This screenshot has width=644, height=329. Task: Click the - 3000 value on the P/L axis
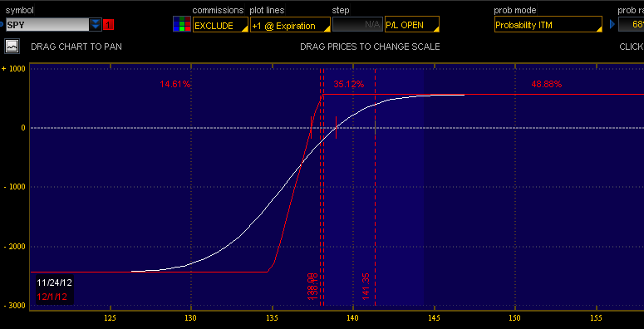14,306
